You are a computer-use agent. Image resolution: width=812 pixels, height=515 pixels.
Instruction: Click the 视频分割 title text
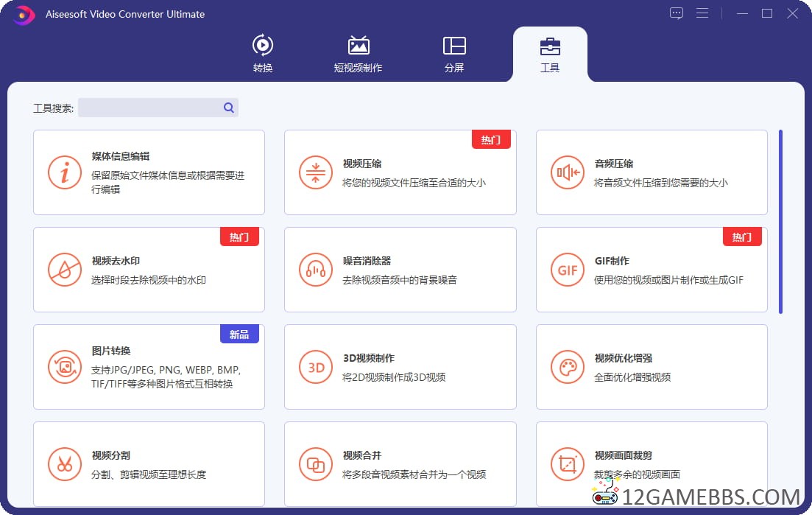(111, 455)
